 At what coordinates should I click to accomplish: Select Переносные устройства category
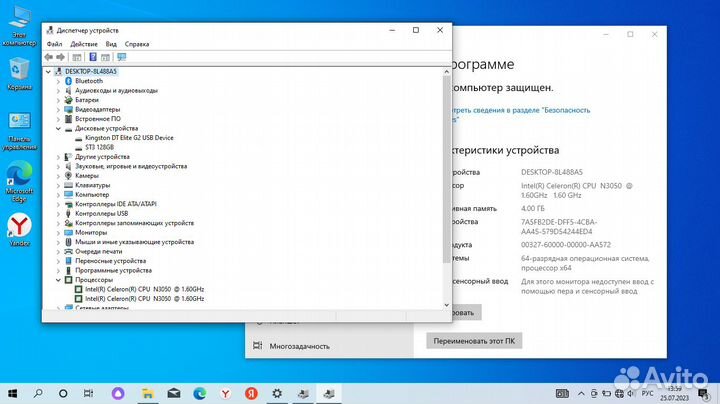(110, 261)
